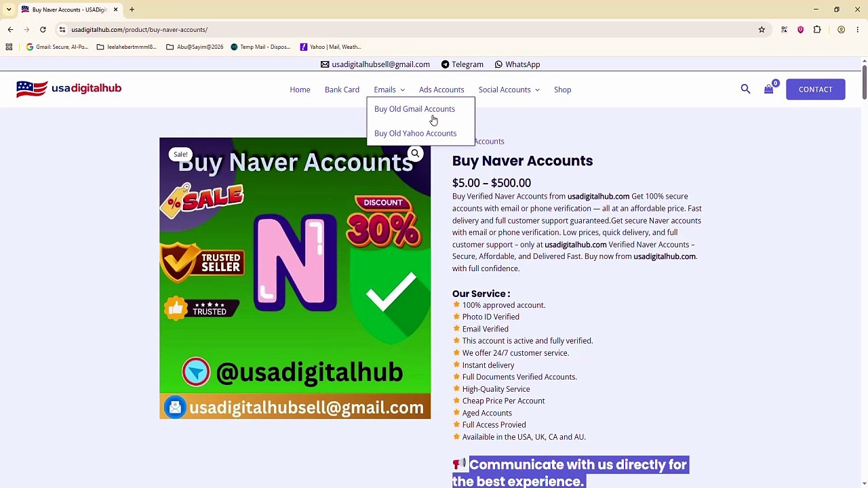
Task: Open the leelahebertmmml8 bookmark folder
Action: pyautogui.click(x=127, y=47)
